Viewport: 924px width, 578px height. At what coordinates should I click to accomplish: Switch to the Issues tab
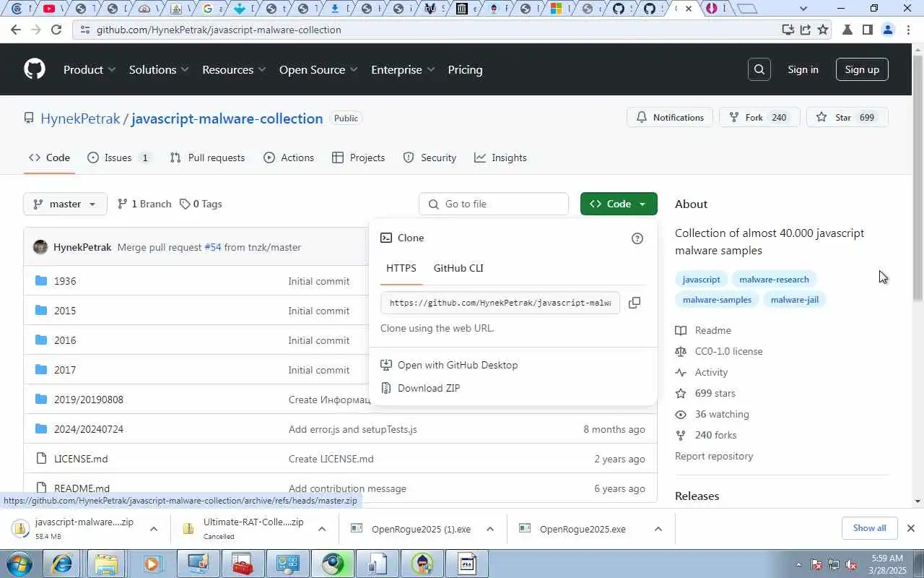[118, 158]
